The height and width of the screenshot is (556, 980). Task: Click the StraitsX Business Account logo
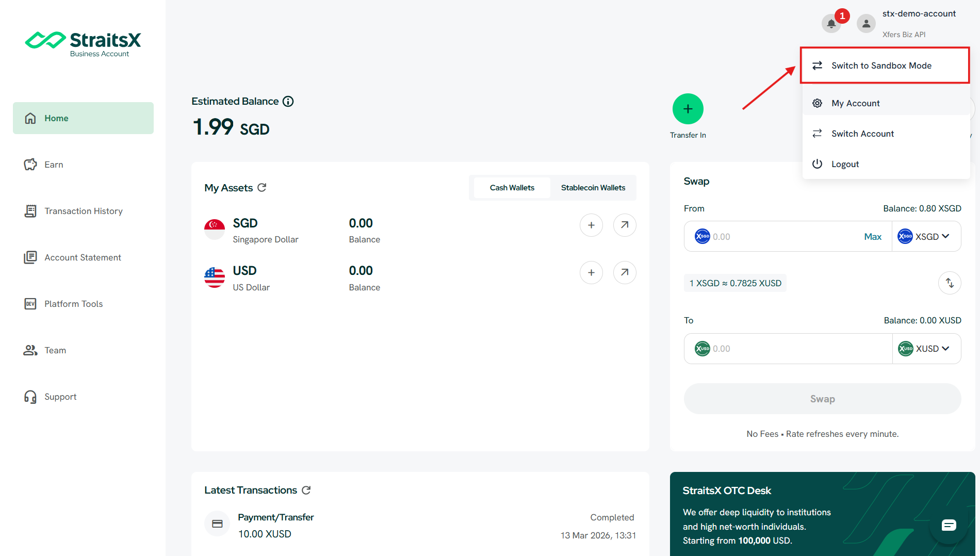tap(83, 44)
